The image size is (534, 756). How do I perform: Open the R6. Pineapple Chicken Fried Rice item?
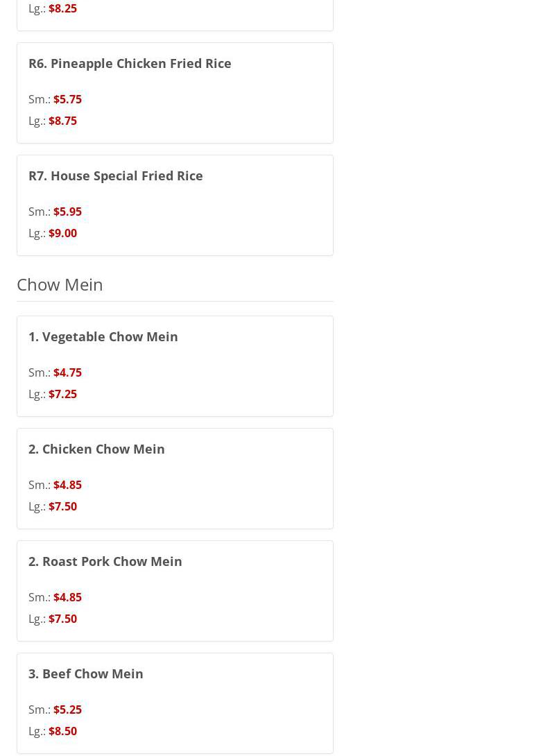point(130,63)
